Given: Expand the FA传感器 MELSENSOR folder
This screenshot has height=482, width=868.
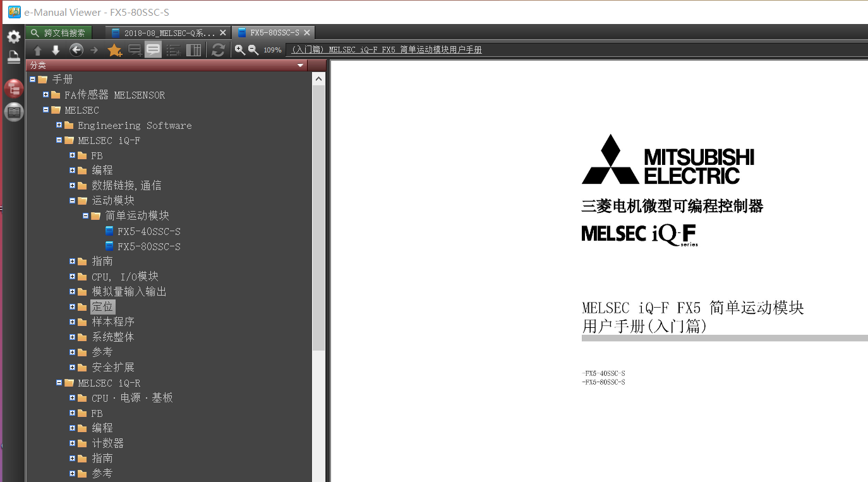Looking at the screenshot, I should coord(46,95).
